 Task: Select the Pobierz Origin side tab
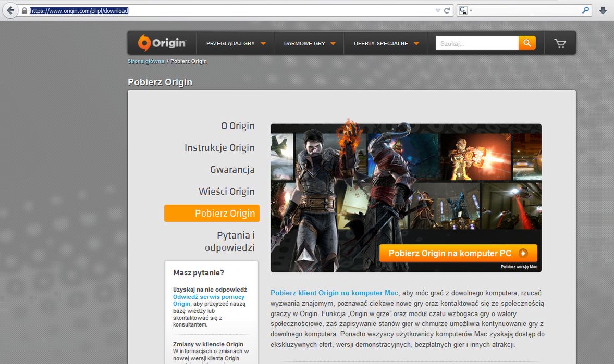(x=212, y=214)
